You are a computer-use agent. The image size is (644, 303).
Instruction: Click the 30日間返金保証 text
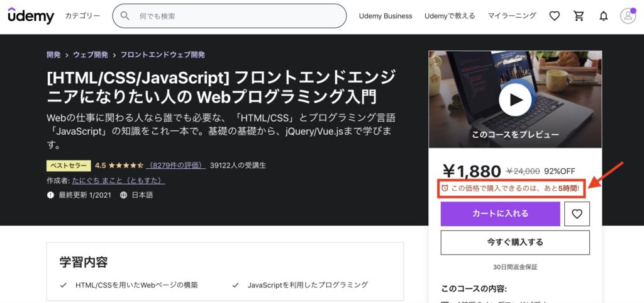[515, 267]
